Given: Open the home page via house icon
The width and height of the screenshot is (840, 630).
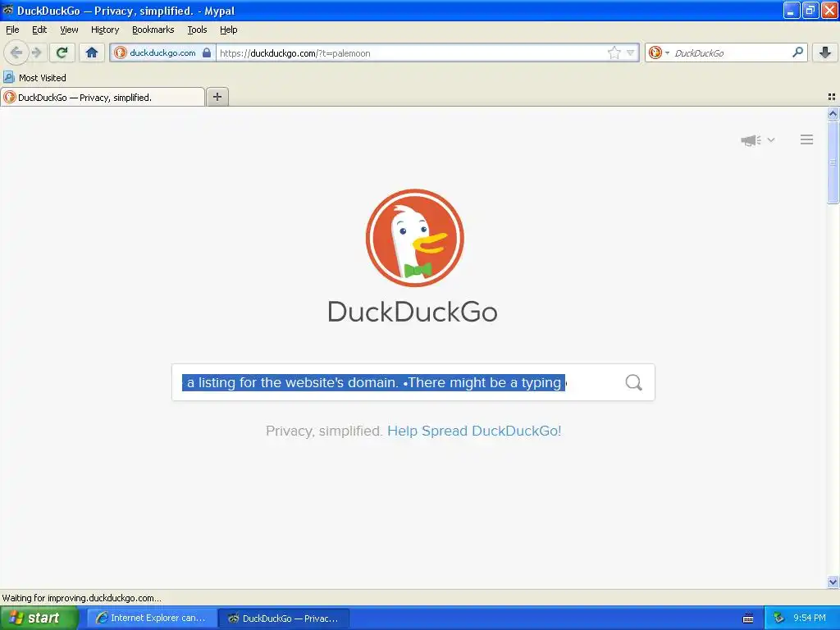Looking at the screenshot, I should coord(92,52).
